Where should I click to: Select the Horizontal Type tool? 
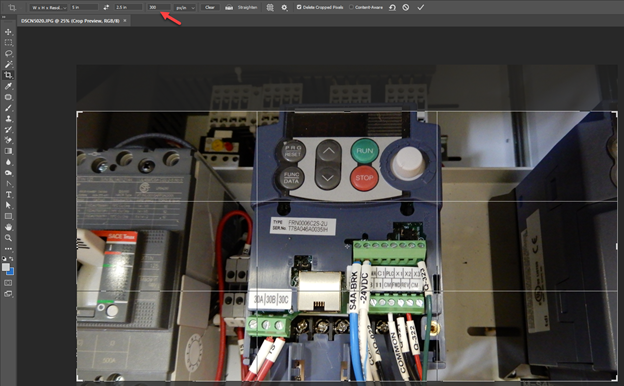pos(8,195)
